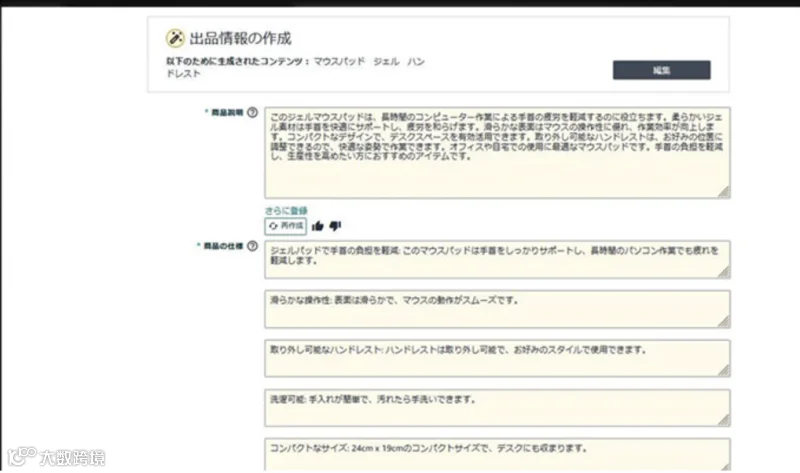Click the 編集 button

(661, 70)
